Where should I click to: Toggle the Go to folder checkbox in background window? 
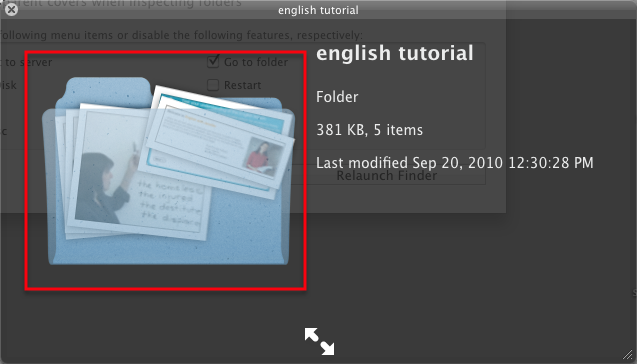point(213,61)
